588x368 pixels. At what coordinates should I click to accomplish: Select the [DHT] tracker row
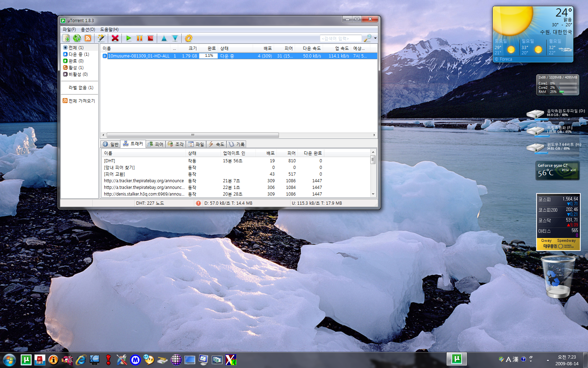click(x=213, y=161)
